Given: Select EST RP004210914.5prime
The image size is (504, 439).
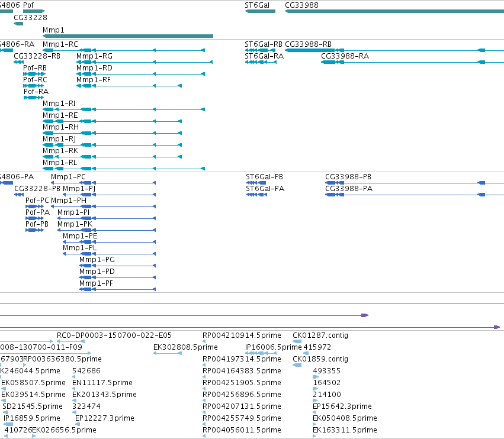Looking at the screenshot, I should tap(242, 335).
